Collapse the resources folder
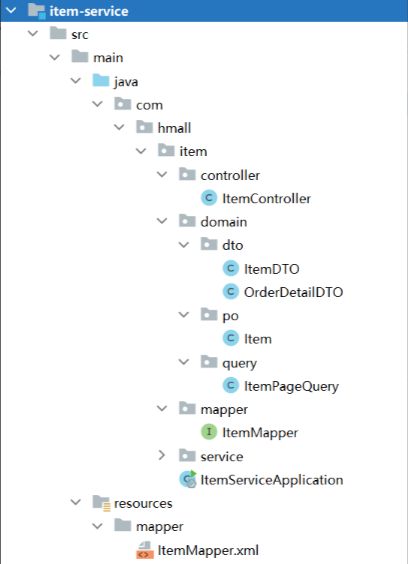Screen dimensions: 408x564 [76, 502]
